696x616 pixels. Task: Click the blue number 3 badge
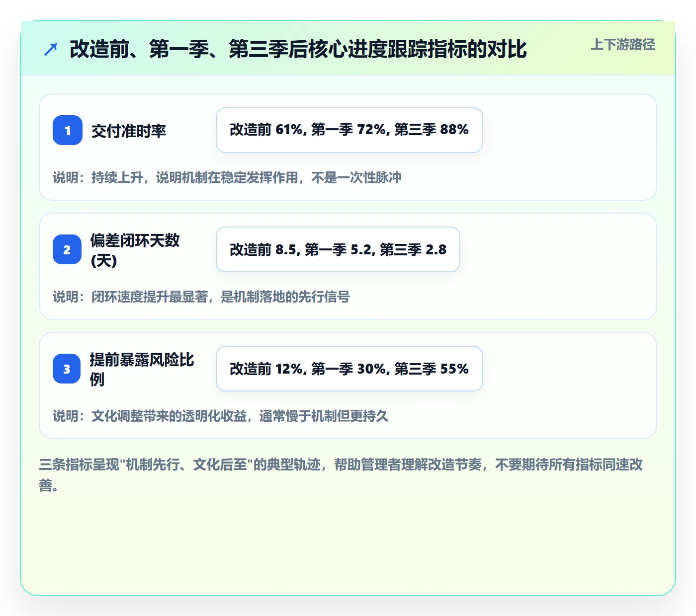coord(67,369)
